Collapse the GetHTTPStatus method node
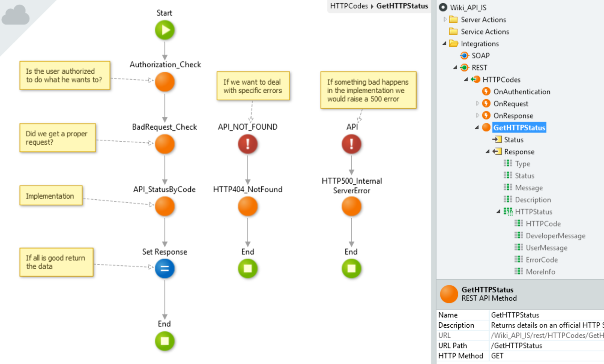Viewport: 604px width, 364px height. coord(477,127)
